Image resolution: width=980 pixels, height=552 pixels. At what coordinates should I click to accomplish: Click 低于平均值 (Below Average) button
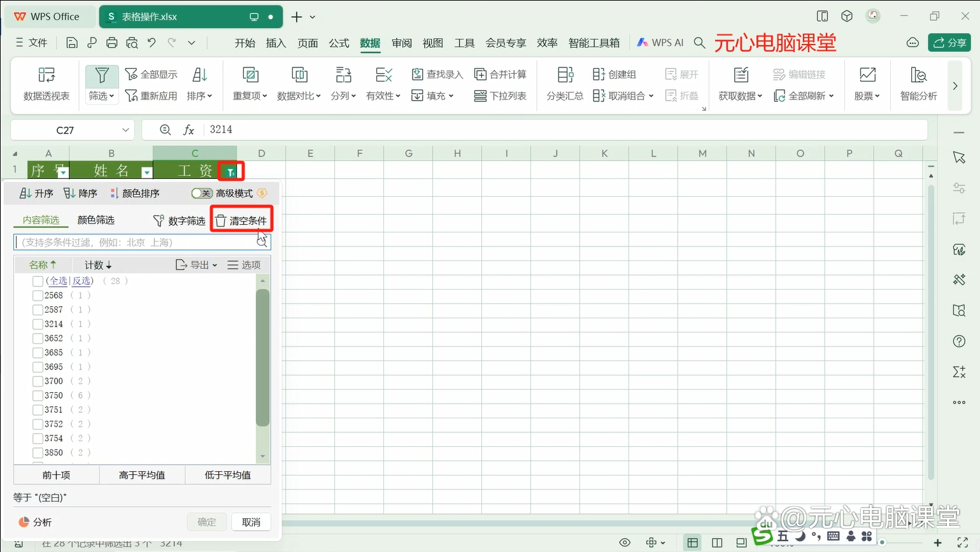(228, 475)
